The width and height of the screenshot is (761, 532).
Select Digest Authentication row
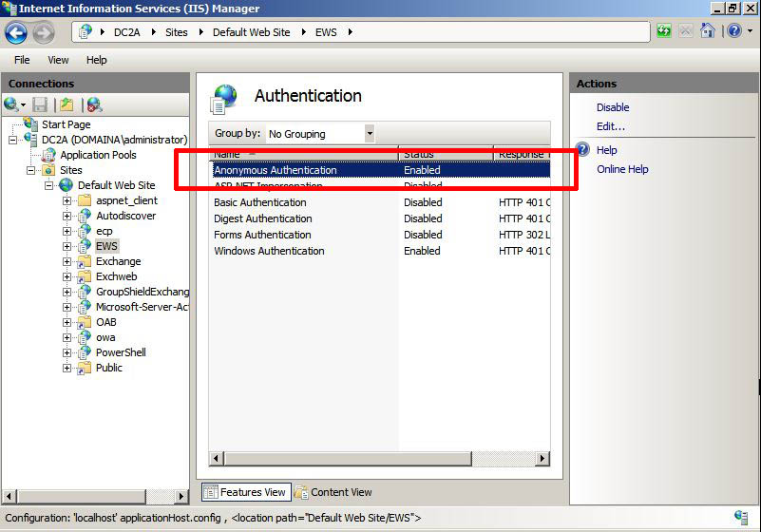381,218
